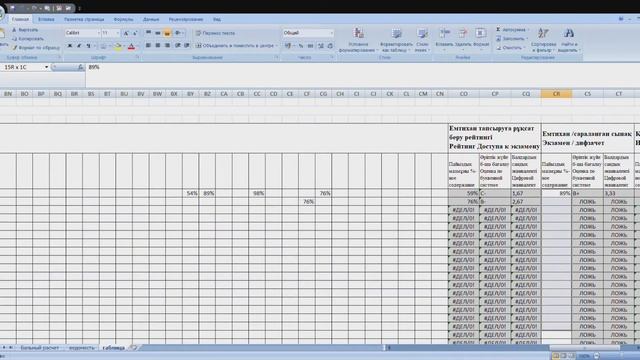This screenshot has height=360, width=640.
Task: Switch to the Данные (Data) tab
Action: click(x=151, y=19)
